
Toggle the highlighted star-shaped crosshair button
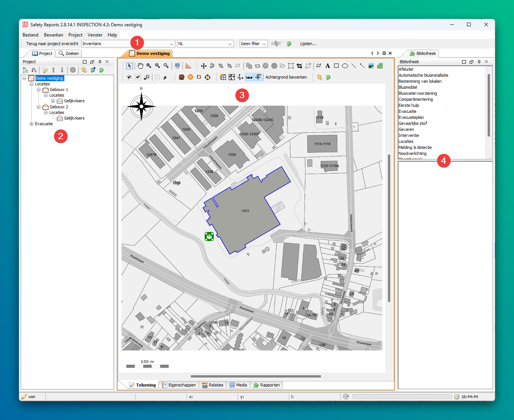tap(258, 77)
